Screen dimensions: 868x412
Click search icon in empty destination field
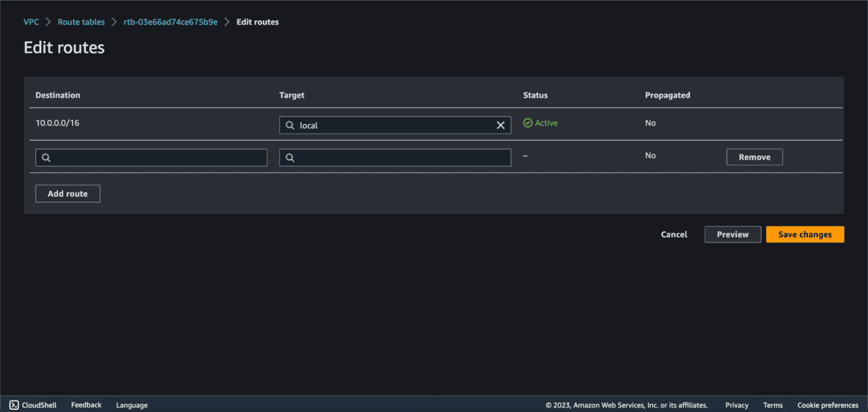pyautogui.click(x=46, y=158)
